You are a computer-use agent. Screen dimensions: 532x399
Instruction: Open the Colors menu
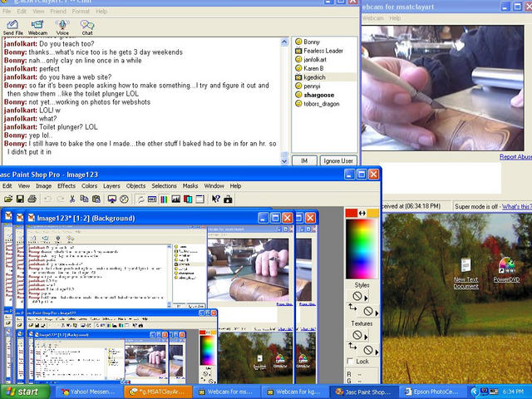pos(89,186)
